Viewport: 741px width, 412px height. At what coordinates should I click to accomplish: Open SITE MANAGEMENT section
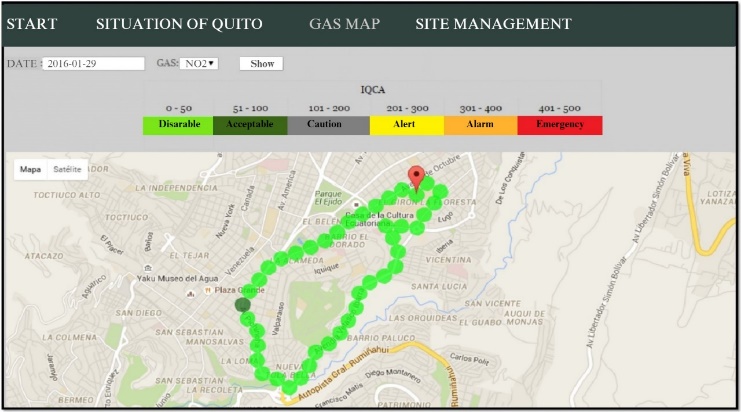(493, 24)
